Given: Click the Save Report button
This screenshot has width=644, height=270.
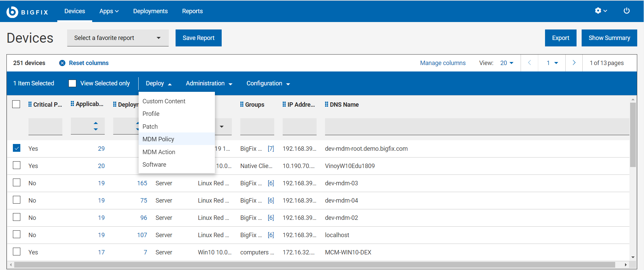Looking at the screenshot, I should pyautogui.click(x=198, y=38).
